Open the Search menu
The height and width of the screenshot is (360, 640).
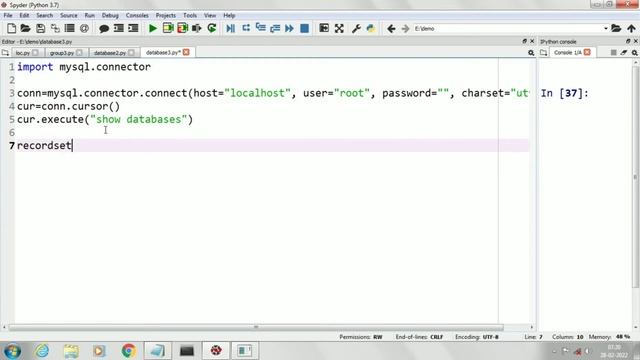click(44, 16)
